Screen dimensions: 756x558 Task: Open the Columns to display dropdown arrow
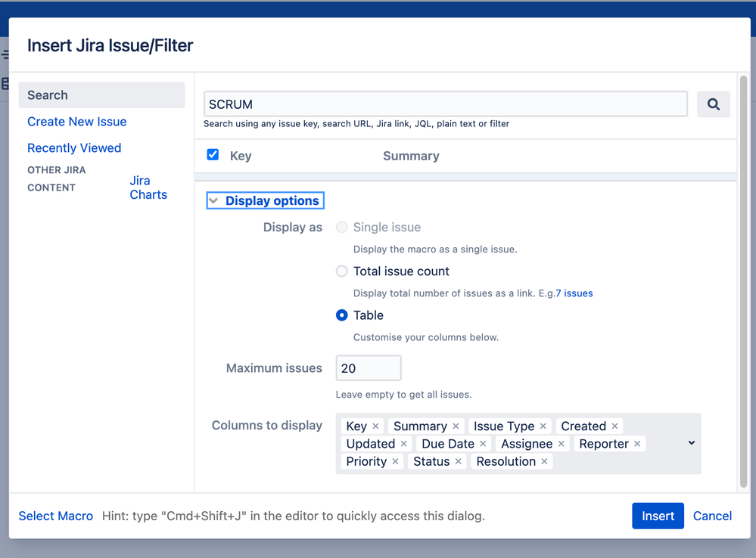coord(692,443)
